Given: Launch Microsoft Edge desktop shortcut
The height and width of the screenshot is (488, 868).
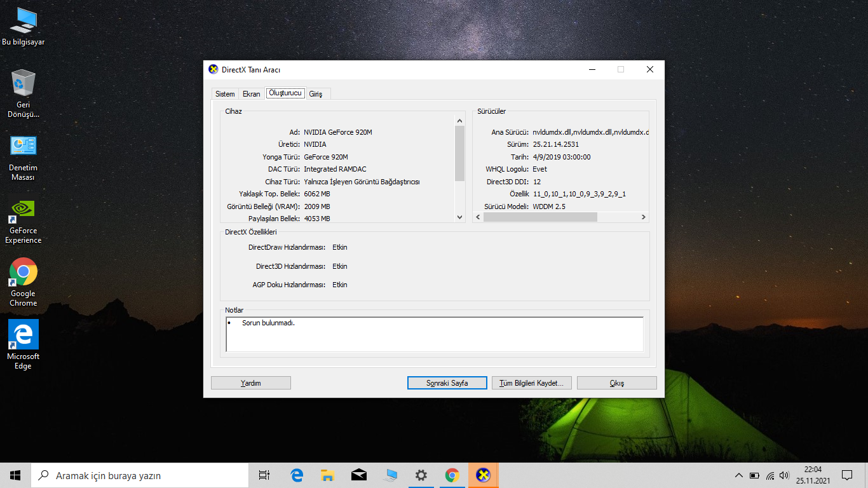Looking at the screenshot, I should pos(23,345).
